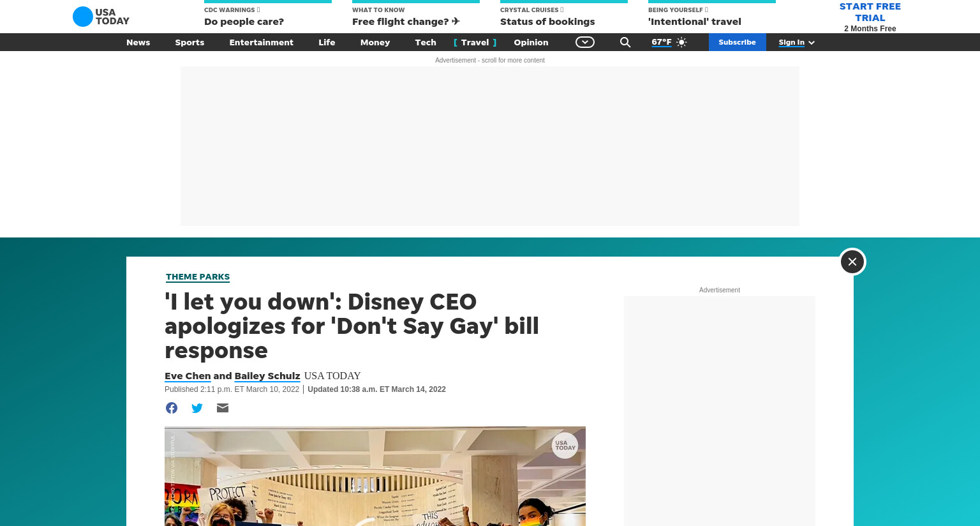Viewport: 980px width, 526px height.
Task: Click the article headline about Disney CEO
Action: (352, 326)
